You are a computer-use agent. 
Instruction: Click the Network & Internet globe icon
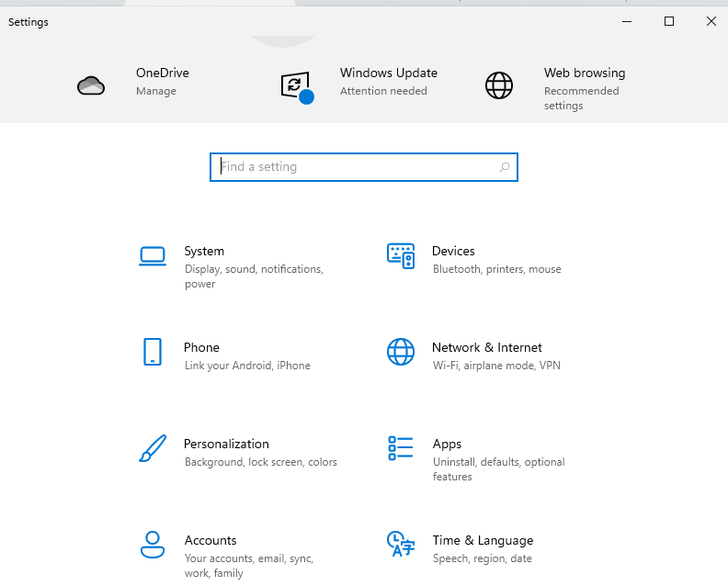(x=401, y=352)
